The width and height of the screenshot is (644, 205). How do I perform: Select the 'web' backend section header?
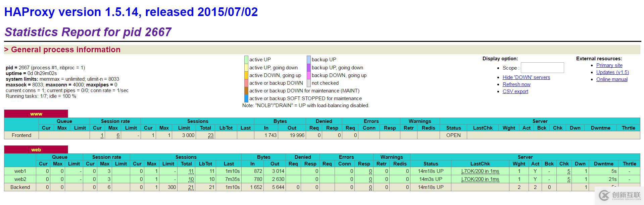point(36,150)
